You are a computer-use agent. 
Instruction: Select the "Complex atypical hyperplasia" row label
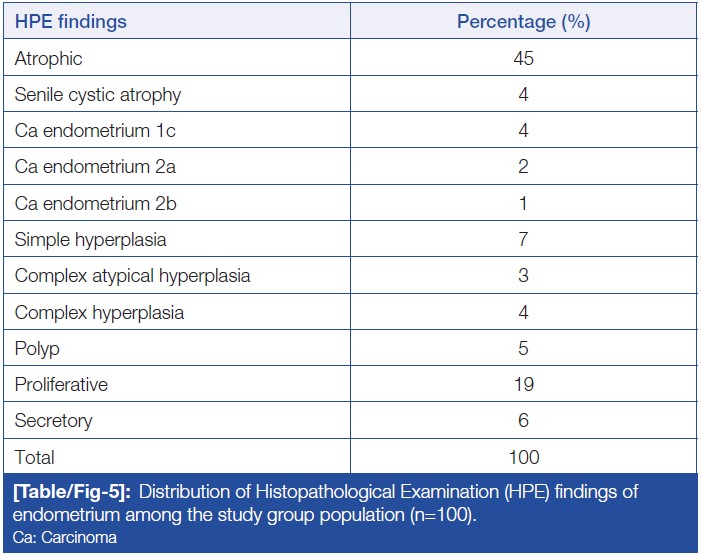point(132,276)
